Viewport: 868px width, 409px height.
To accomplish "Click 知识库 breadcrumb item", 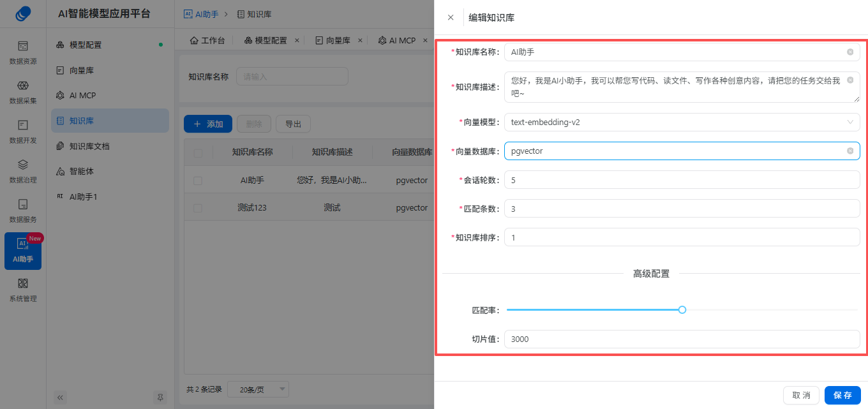I will click(x=254, y=13).
